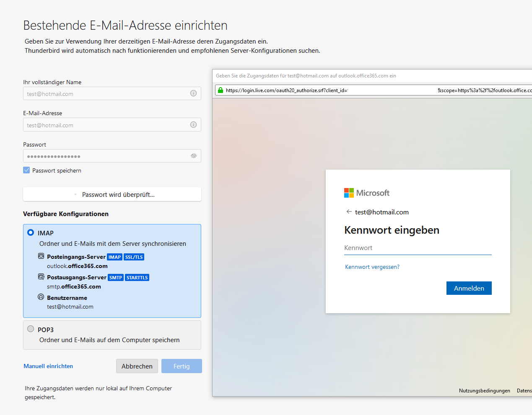Image resolution: width=532 pixels, height=415 pixels.
Task: Click into the full name input field
Action: pyautogui.click(x=112, y=93)
